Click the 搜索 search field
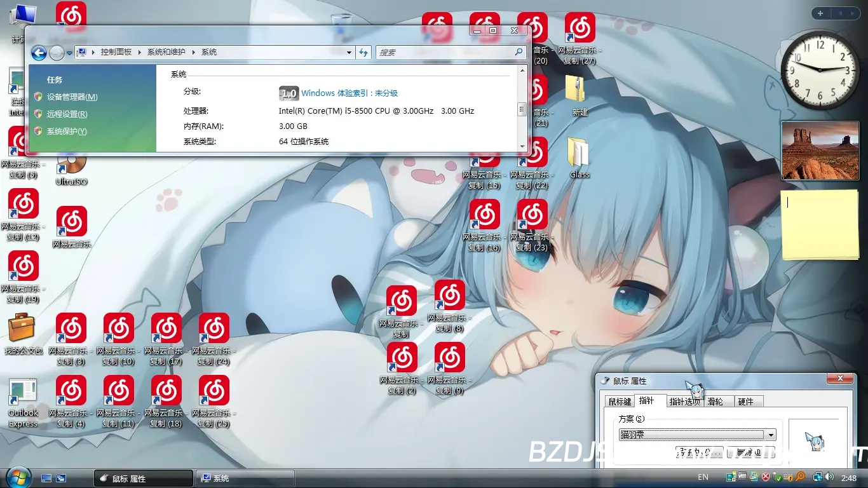This screenshot has width=868, height=488. [451, 53]
